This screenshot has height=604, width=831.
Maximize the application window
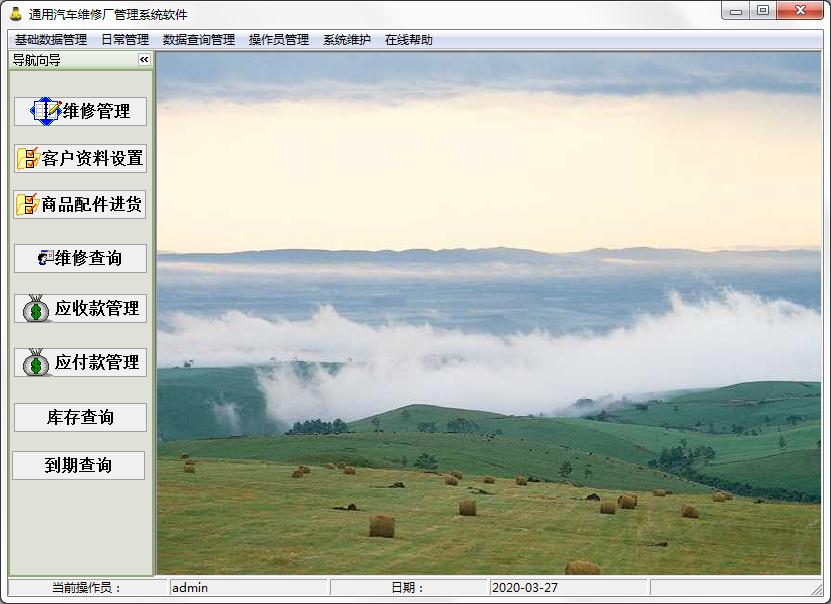point(763,11)
